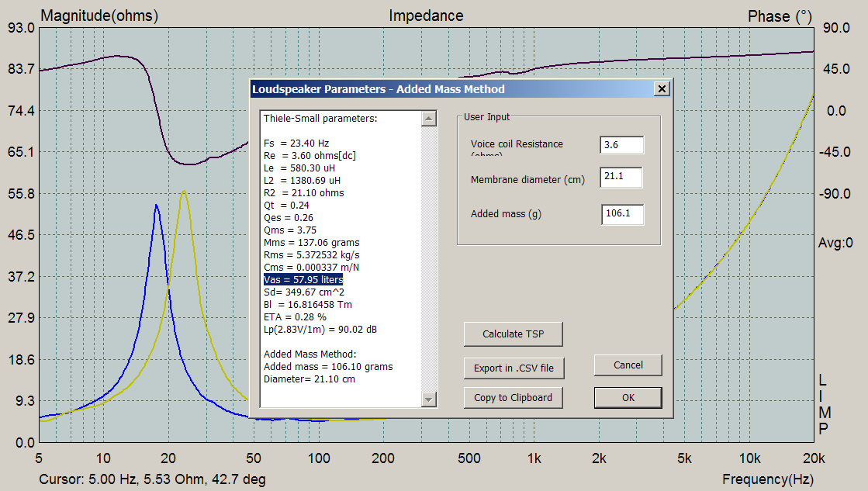
Task: Click the Membrane diameter input box
Action: click(621, 178)
